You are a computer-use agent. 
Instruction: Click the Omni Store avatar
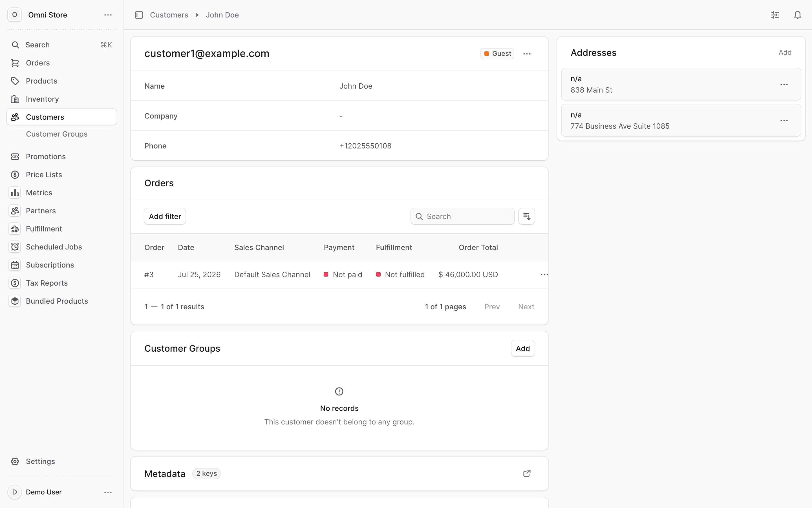[x=14, y=15]
